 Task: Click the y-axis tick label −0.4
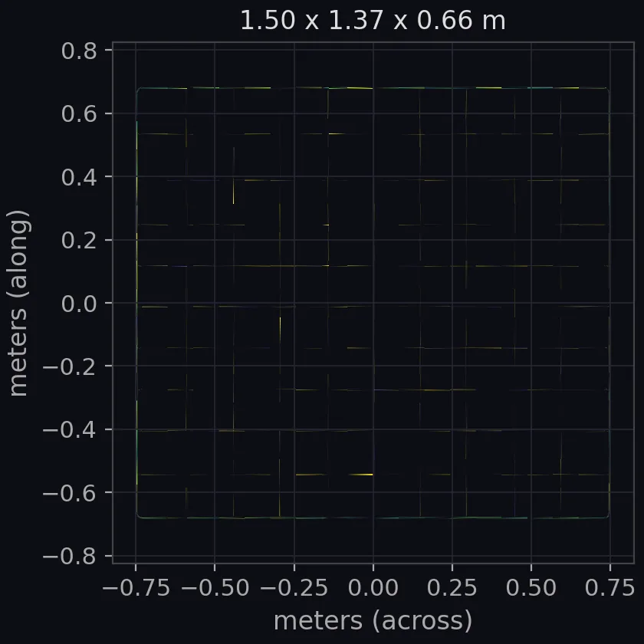70,430
